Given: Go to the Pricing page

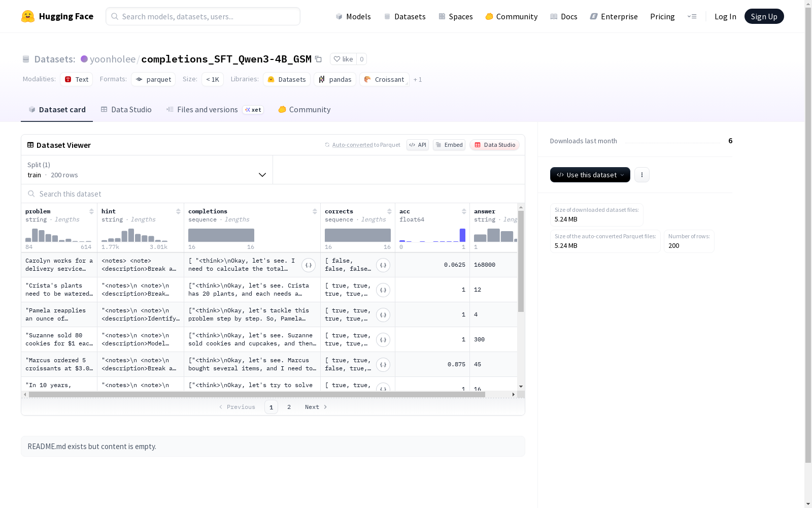Looking at the screenshot, I should [x=662, y=16].
